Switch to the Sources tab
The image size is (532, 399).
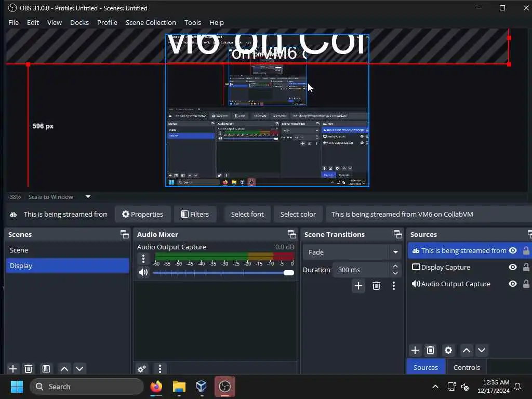425,367
